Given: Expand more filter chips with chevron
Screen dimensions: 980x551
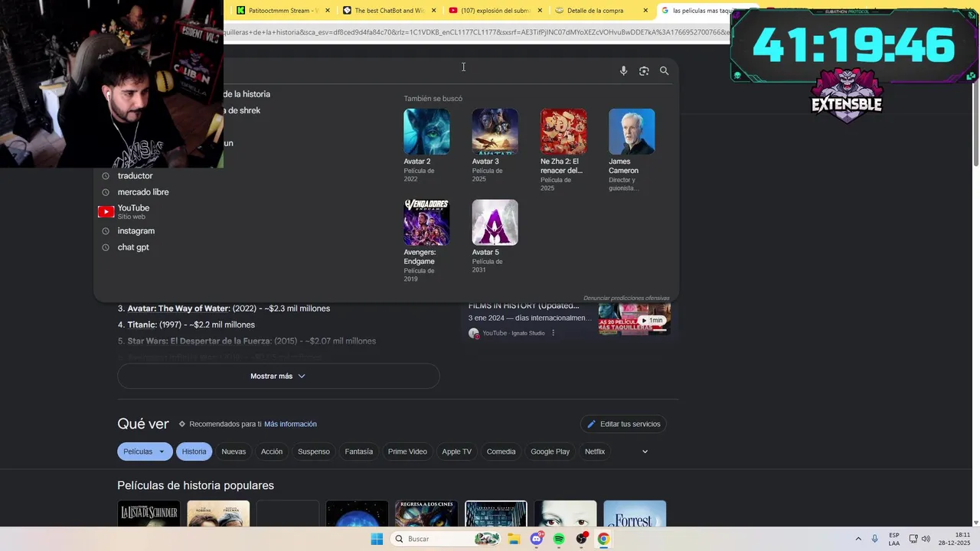Looking at the screenshot, I should tap(645, 452).
